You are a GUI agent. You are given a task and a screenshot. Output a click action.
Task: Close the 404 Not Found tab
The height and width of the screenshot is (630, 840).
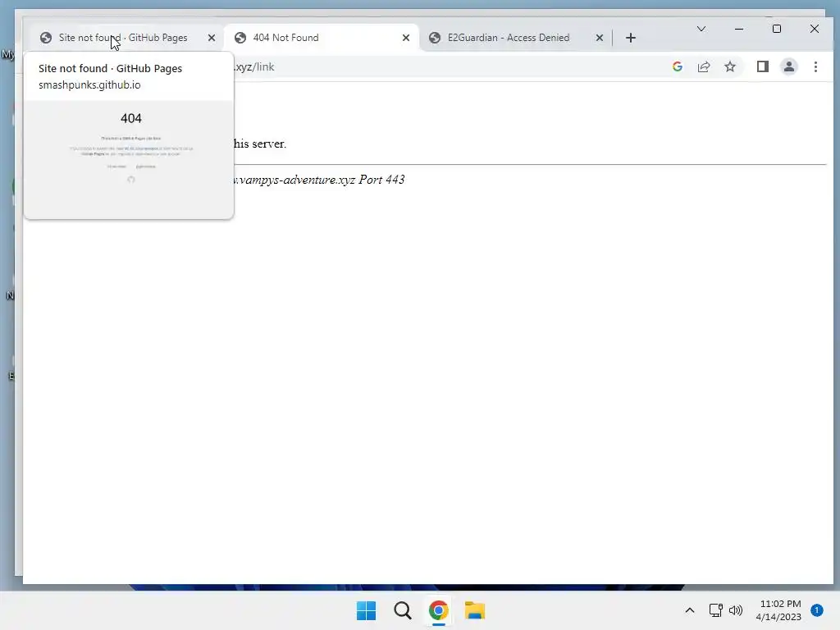pyautogui.click(x=406, y=38)
